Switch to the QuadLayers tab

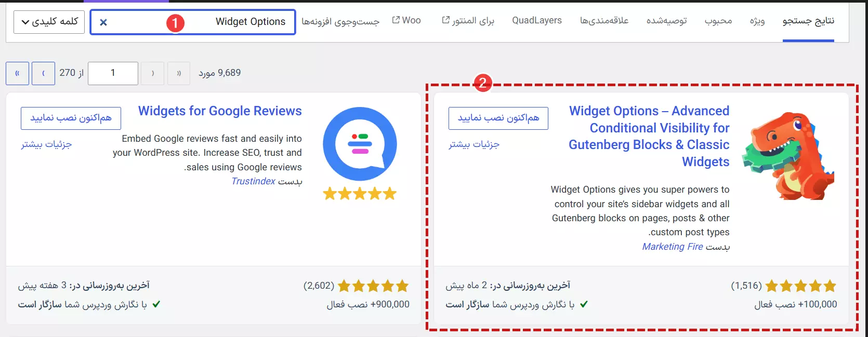[x=537, y=20]
